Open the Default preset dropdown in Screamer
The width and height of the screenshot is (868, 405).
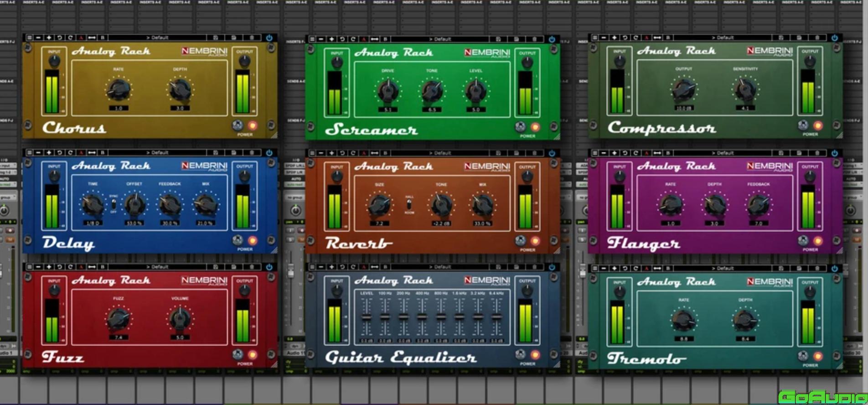click(440, 39)
